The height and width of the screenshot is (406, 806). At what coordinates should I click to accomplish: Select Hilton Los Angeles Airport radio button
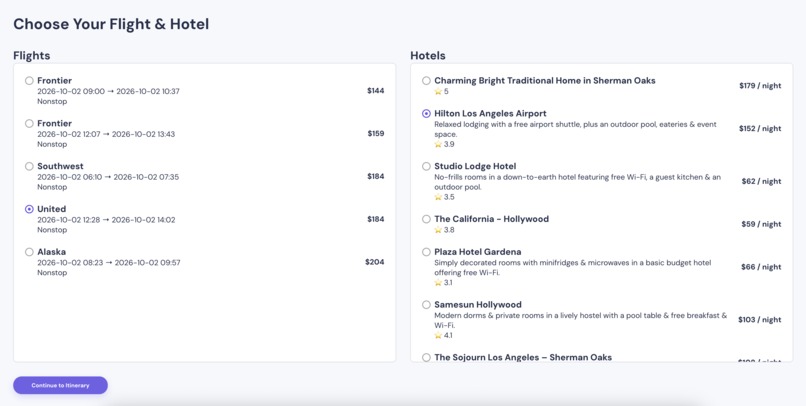click(426, 114)
